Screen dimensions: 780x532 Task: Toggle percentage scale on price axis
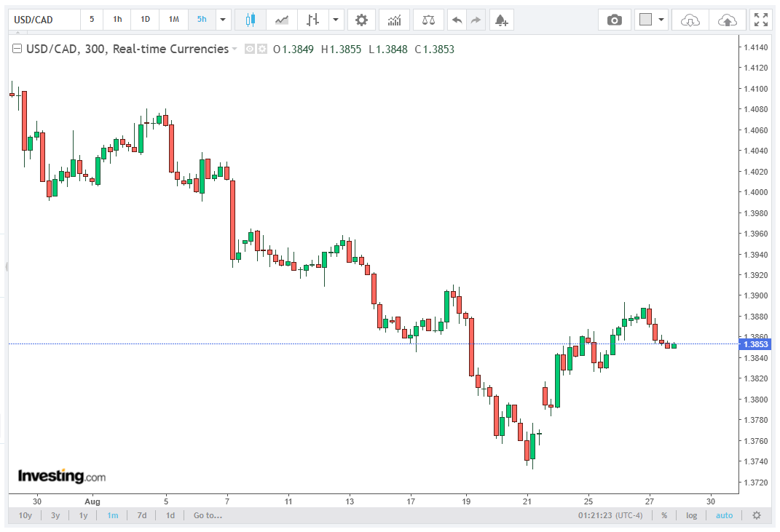664,515
